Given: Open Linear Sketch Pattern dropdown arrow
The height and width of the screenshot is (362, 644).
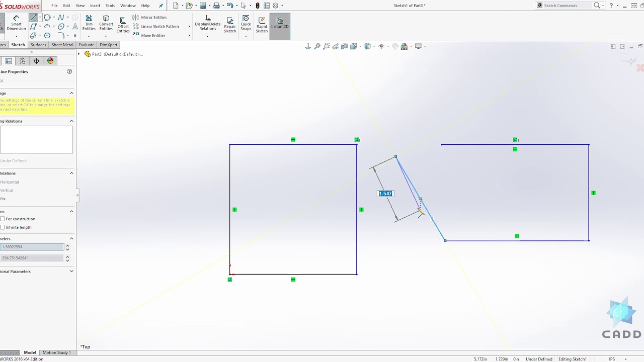Looking at the screenshot, I should pos(189,27).
